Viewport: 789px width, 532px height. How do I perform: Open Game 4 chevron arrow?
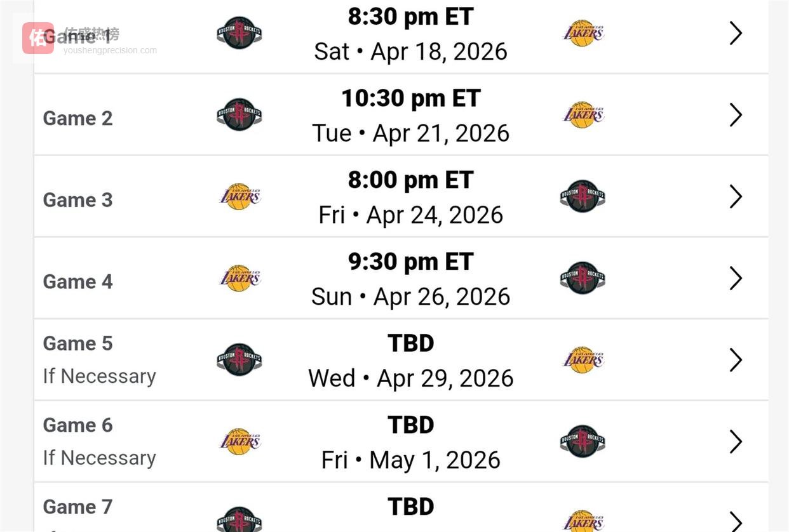[736, 278]
